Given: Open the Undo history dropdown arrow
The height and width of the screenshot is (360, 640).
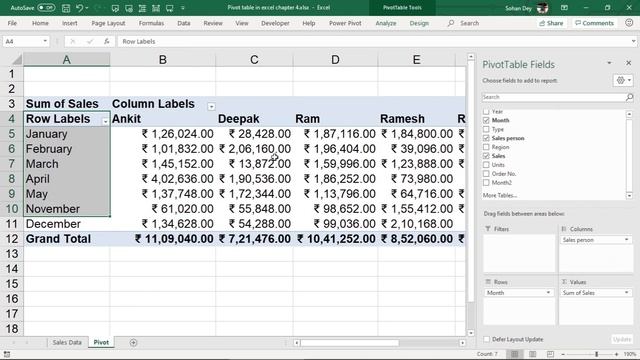Looking at the screenshot, I should coord(87,8).
